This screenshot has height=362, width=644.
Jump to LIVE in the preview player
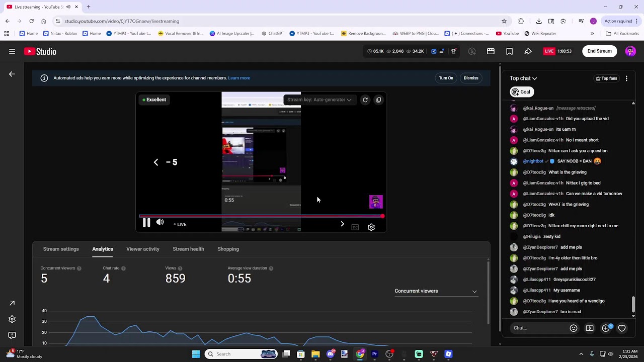point(180,224)
